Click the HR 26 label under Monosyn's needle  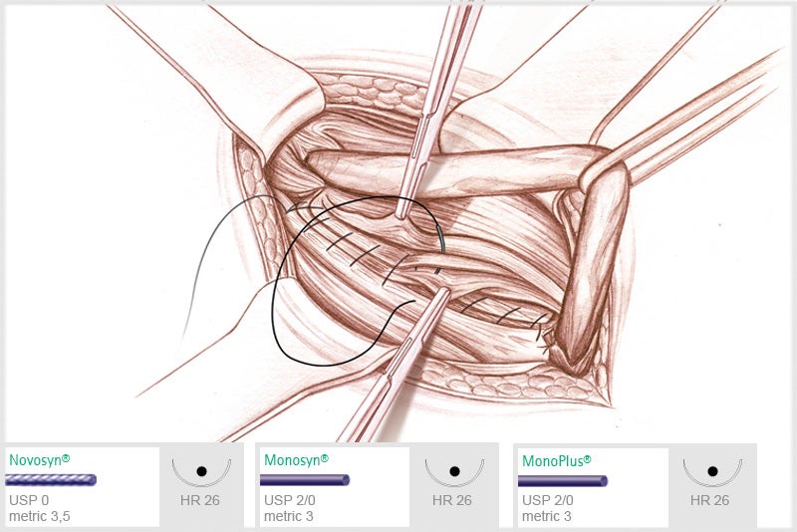[452, 500]
